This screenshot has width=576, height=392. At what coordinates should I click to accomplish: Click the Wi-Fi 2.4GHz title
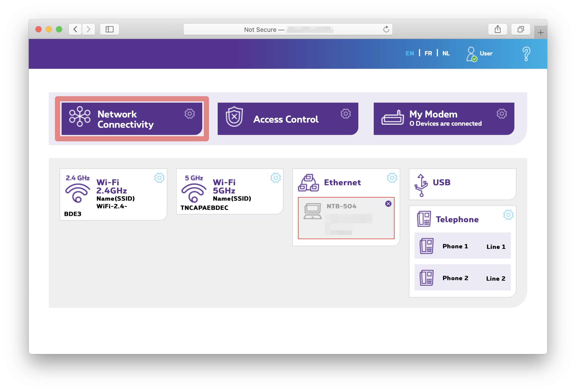pos(112,187)
